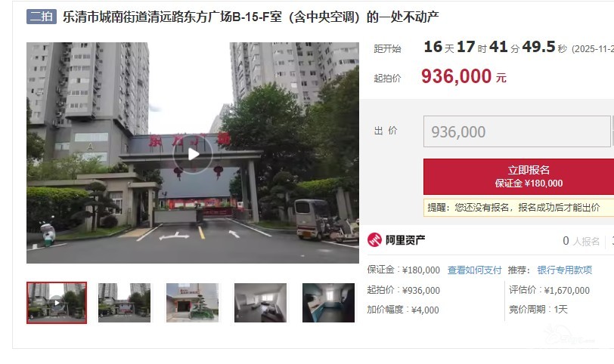Click the main property photo of 东方广场 gate
Screen dimensions: 614x364
pos(193,153)
